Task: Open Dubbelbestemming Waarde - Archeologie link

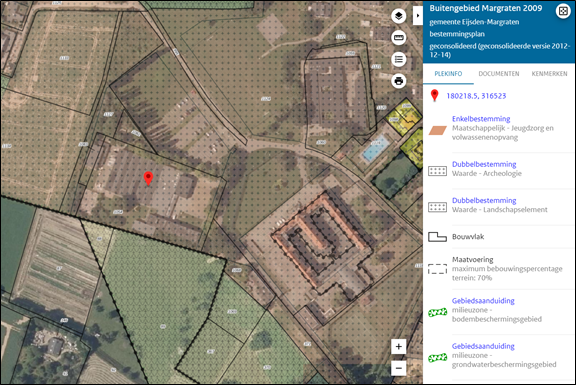Action: coord(484,164)
